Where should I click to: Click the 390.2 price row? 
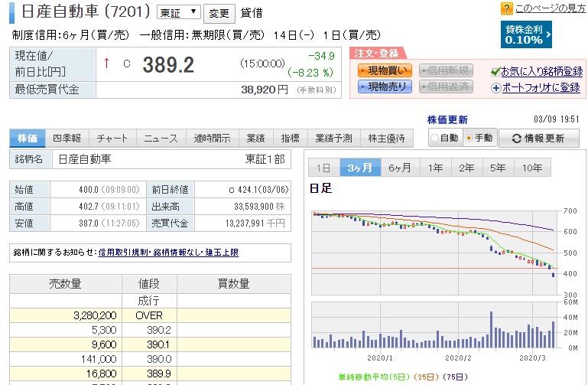point(150,330)
